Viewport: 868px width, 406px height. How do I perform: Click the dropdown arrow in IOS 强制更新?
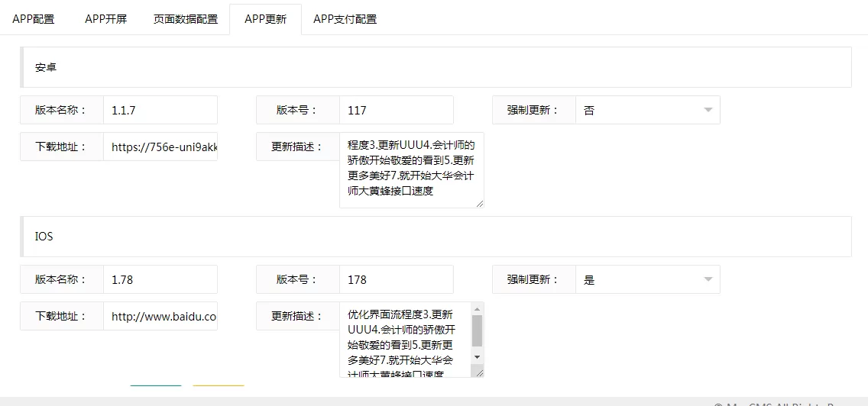coord(708,279)
